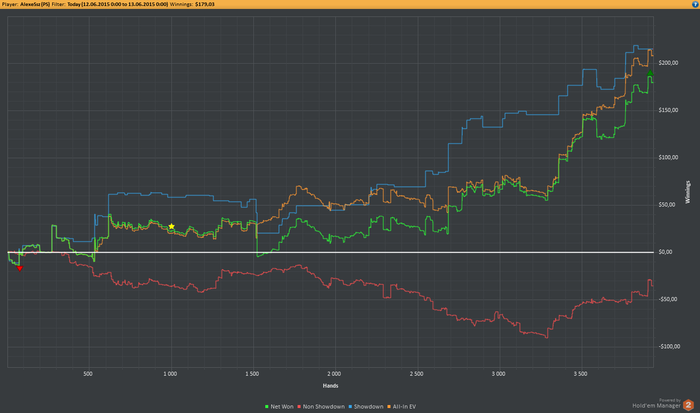Click the -$50,00 y-axis label

[x=668, y=300]
